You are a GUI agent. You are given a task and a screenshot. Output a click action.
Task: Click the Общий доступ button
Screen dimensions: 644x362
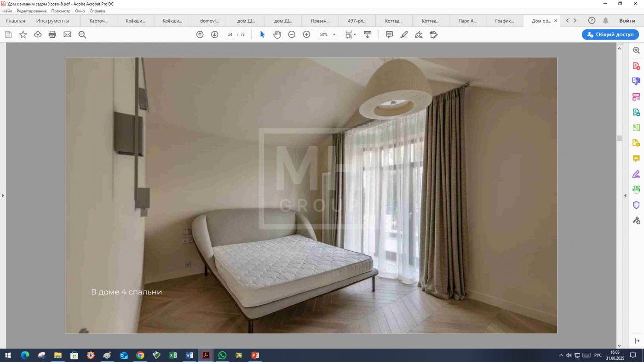pyautogui.click(x=610, y=34)
